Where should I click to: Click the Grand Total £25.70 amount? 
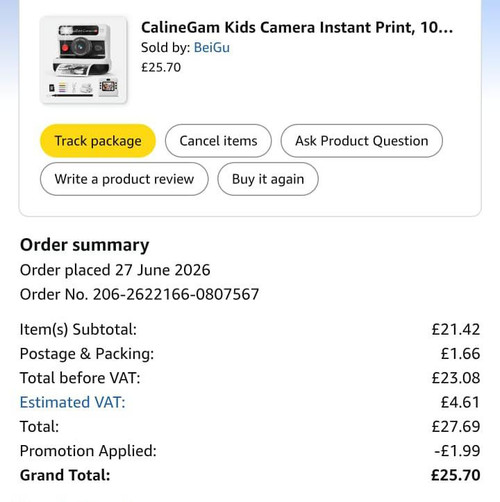(x=455, y=475)
